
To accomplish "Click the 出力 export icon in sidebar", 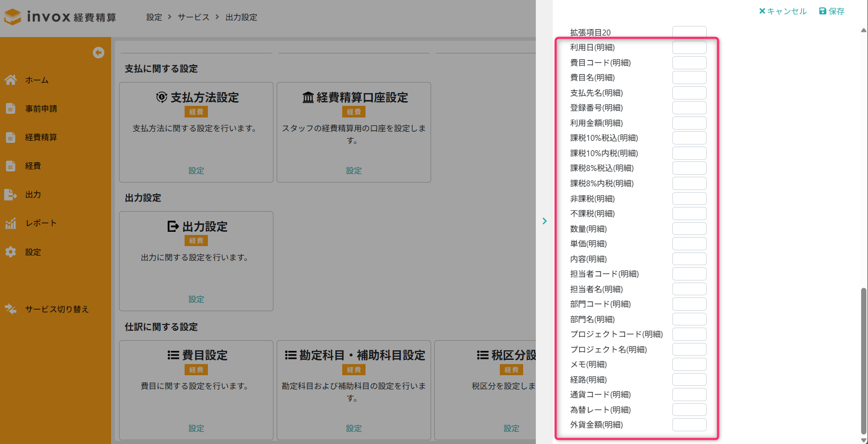I will click(11, 194).
